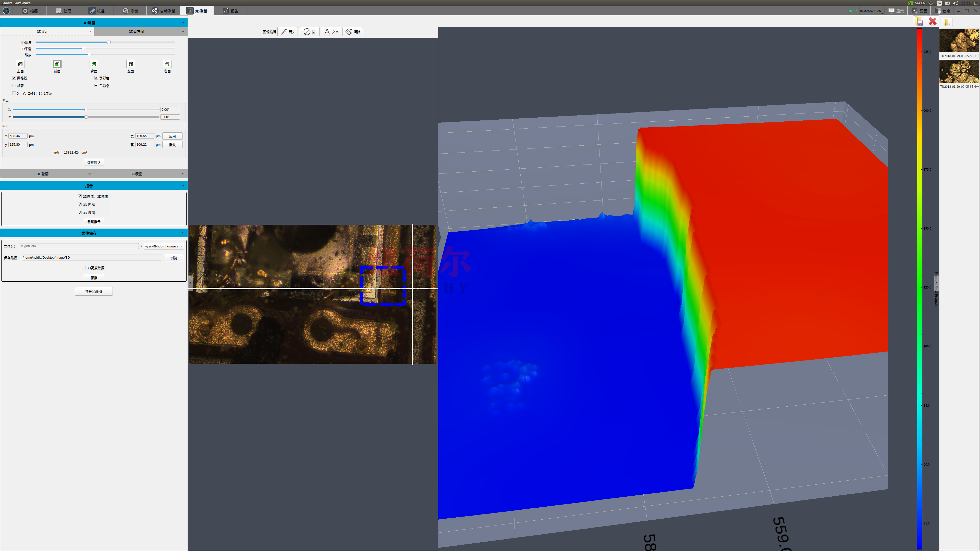980x551 pixels.
Task: Check the 3D height data (3D高度数据) box
Action: pyautogui.click(x=84, y=268)
